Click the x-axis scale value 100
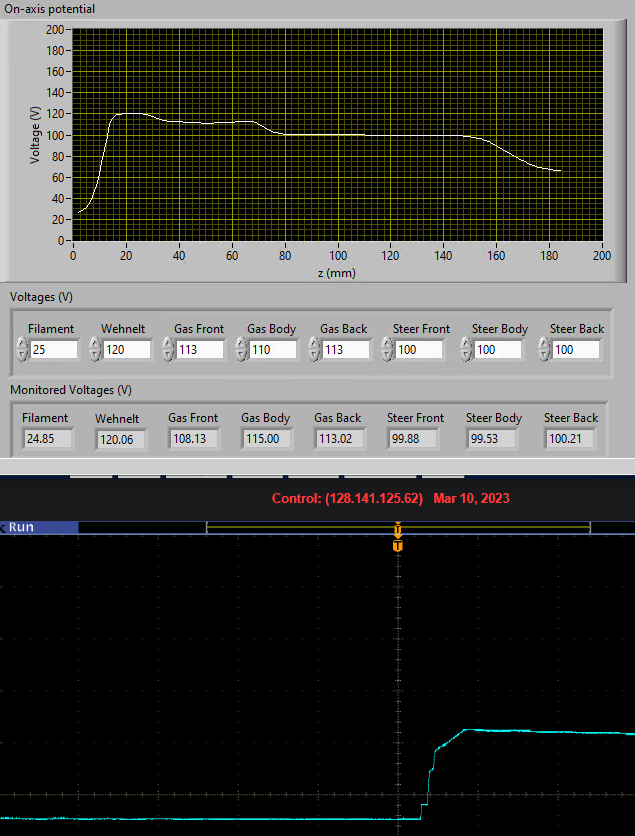Image resolution: width=635 pixels, height=836 pixels. tap(338, 255)
